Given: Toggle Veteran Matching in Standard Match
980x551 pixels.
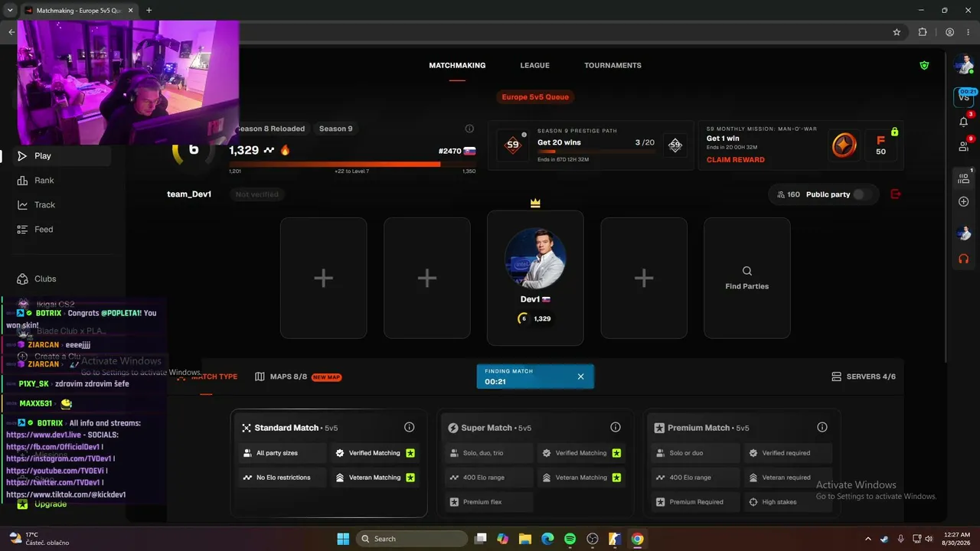Looking at the screenshot, I should coord(375,478).
